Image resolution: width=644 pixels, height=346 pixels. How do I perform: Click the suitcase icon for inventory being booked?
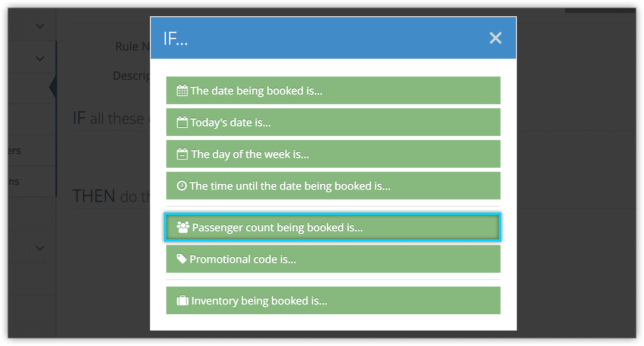(183, 300)
